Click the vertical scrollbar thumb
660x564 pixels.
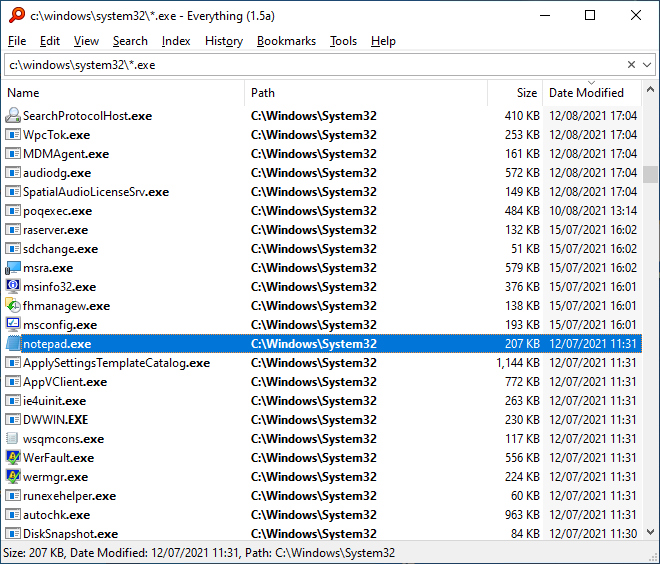650,174
